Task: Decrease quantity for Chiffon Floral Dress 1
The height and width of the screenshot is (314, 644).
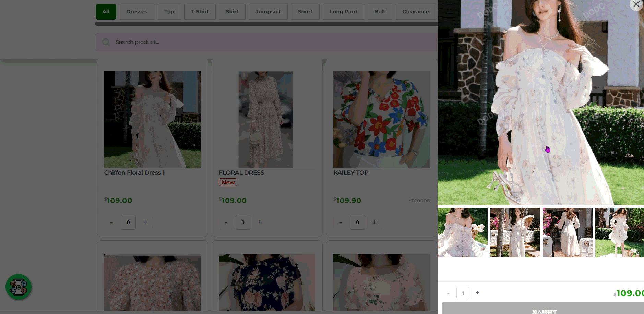Action: (111, 222)
